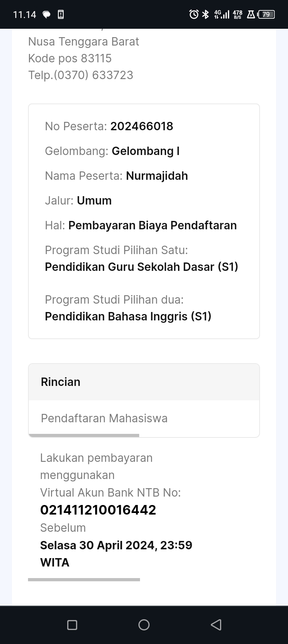Screen dimensions: 288x644
Task: Tap the Selasa 30 April 2024 deadline
Action: [x=116, y=545]
